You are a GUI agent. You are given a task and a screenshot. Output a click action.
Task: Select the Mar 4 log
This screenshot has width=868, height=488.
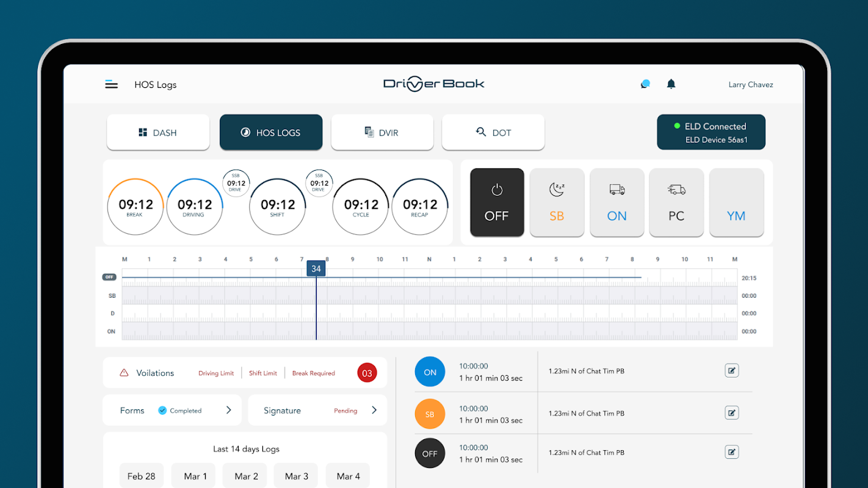click(348, 476)
